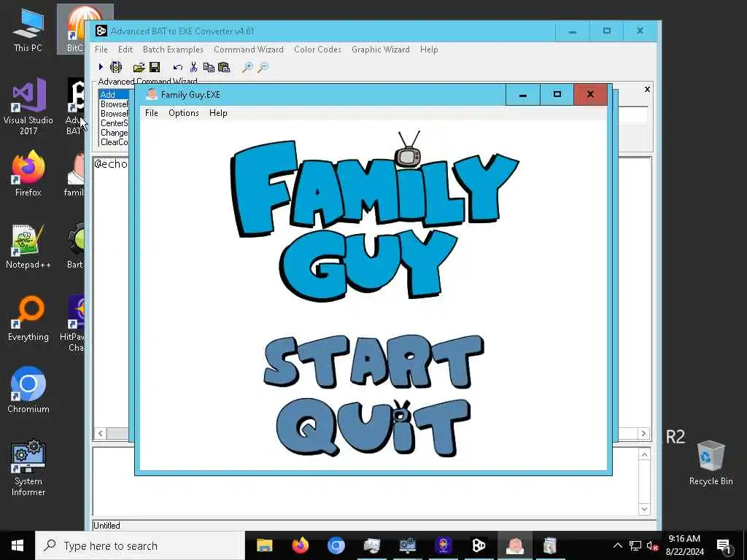Select the Change... command wizard entry
Viewport: 747px width, 560px height.
tap(115, 133)
